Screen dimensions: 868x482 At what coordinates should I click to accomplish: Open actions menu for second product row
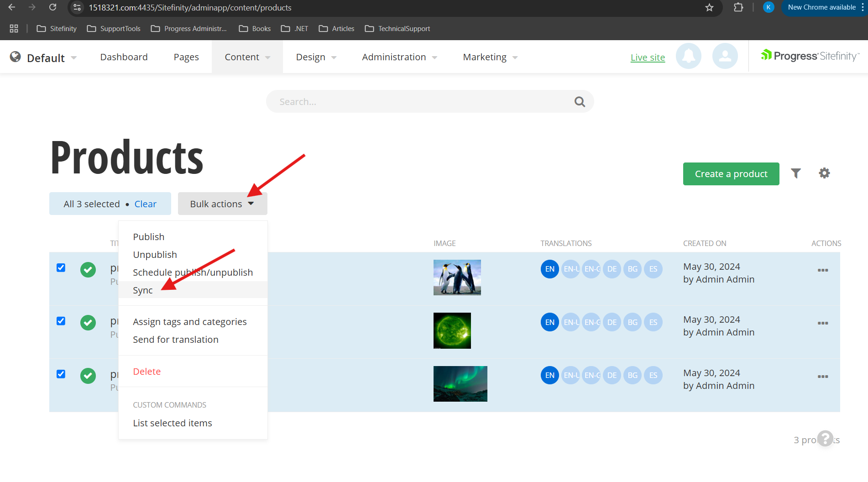[x=823, y=323]
